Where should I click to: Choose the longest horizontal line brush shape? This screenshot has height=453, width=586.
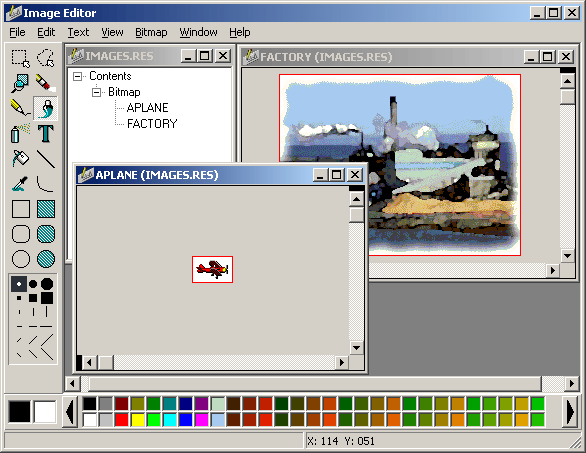pos(46,326)
